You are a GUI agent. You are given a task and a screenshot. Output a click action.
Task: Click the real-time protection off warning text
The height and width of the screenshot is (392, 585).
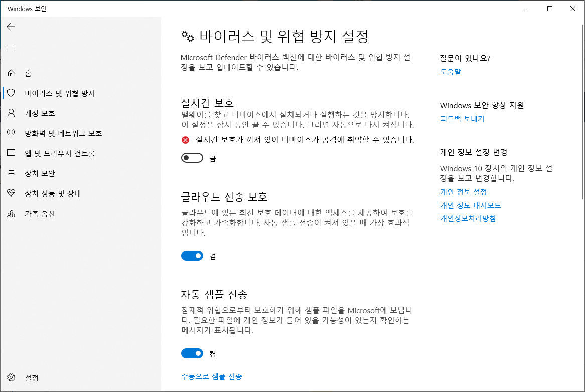click(x=305, y=140)
